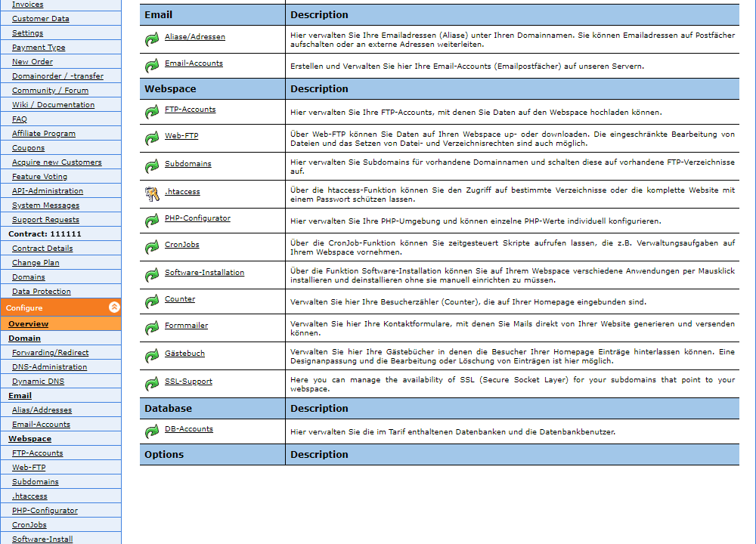Open Domainorder / -transfer in the sidebar
The width and height of the screenshot is (756, 544).
(x=58, y=76)
